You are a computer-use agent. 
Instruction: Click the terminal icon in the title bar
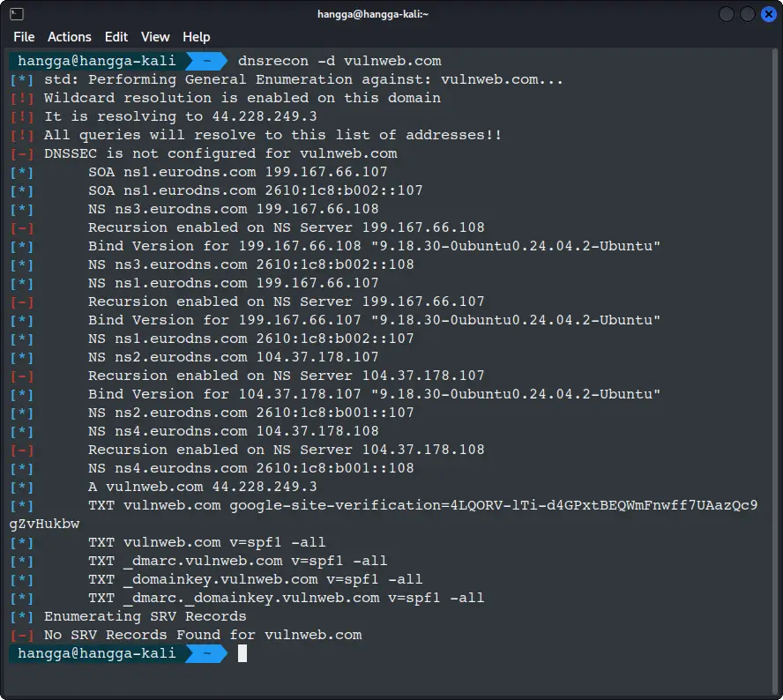click(17, 13)
